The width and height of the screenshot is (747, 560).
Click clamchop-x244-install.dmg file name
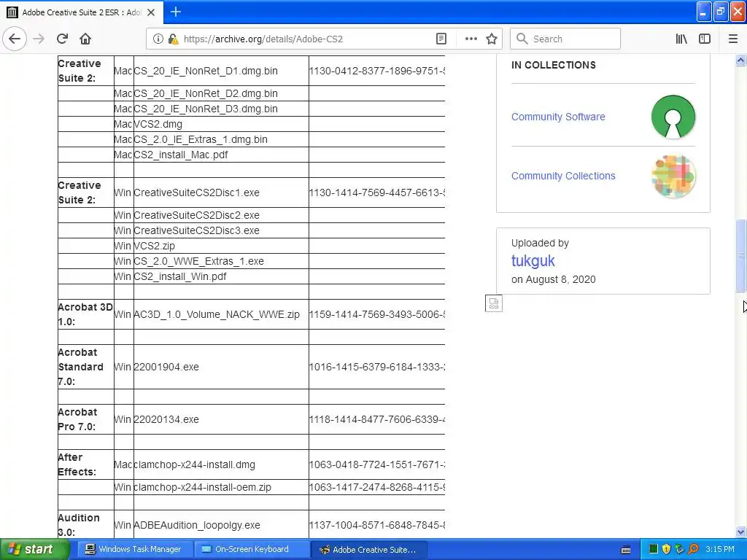tap(194, 464)
